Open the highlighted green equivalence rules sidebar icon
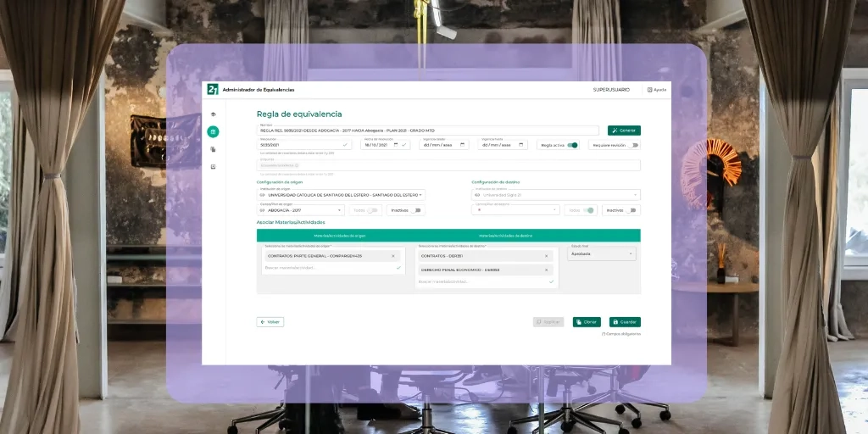This screenshot has height=434, width=868. (214, 131)
